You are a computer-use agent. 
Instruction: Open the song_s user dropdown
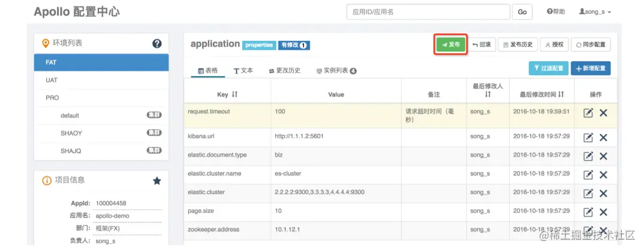point(595,12)
